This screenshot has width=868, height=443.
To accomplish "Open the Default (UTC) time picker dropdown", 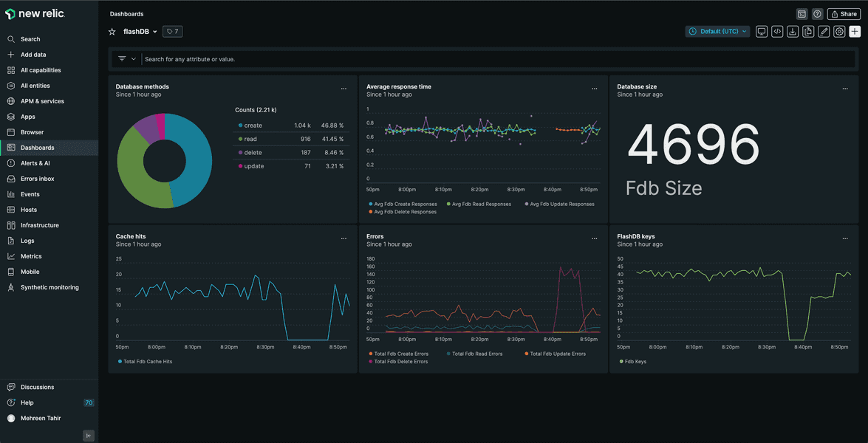I will pyautogui.click(x=717, y=32).
